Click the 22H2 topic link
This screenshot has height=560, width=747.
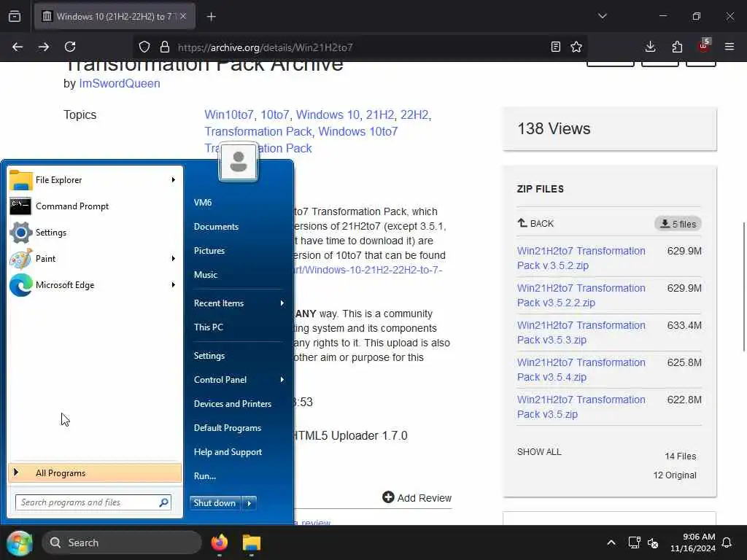pos(414,114)
